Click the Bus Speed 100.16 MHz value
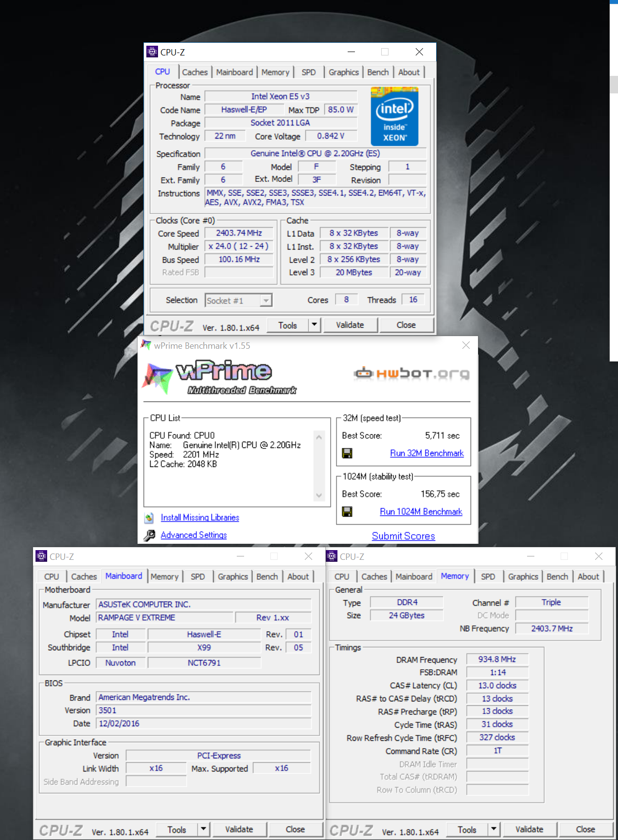This screenshot has height=840, width=618. coord(239,259)
